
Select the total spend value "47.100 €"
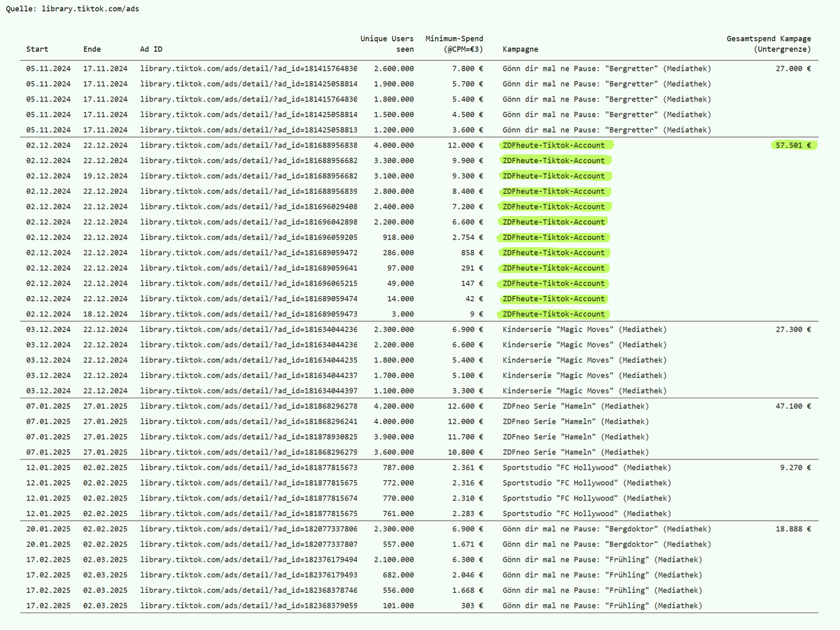pyautogui.click(x=794, y=406)
